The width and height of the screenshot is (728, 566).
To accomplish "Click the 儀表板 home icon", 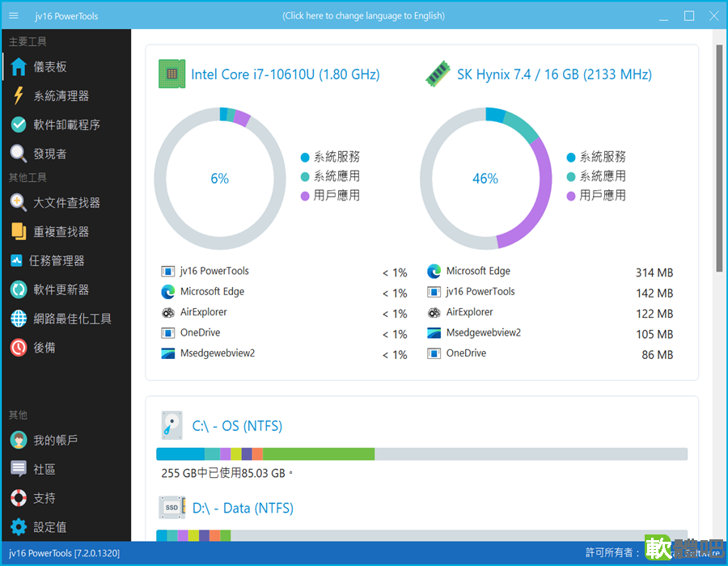I will [19, 67].
